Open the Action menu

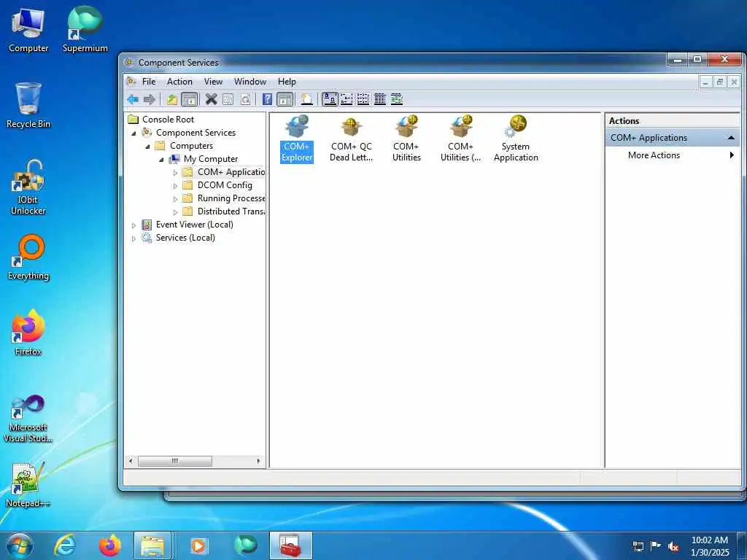179,82
